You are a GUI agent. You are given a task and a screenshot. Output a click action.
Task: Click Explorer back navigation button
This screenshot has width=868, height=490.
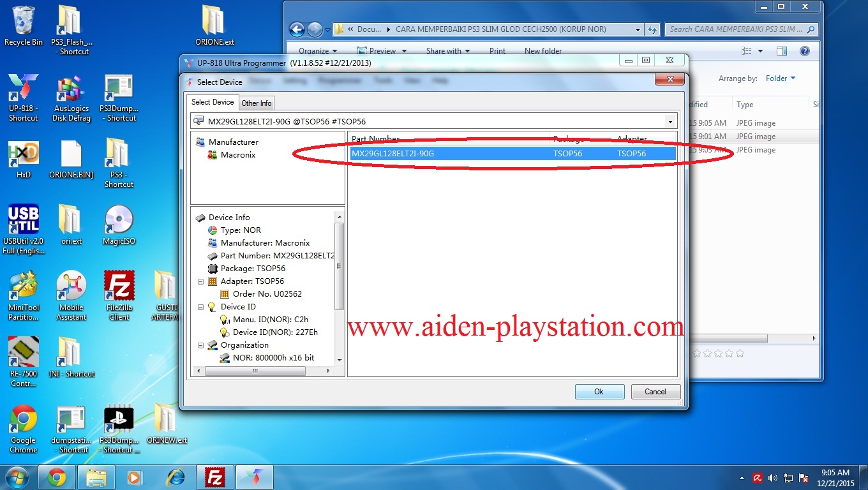pos(296,29)
